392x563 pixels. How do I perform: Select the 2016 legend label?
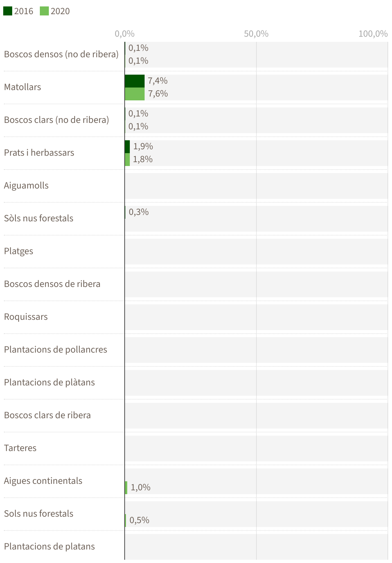[23, 11]
